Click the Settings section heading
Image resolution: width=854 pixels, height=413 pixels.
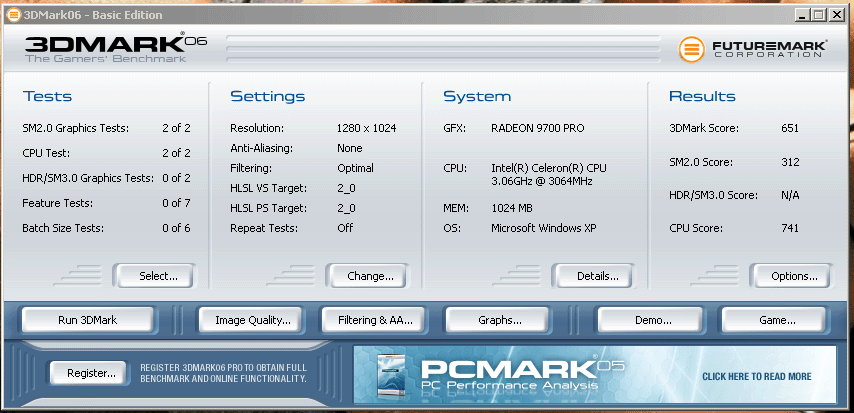point(267,96)
